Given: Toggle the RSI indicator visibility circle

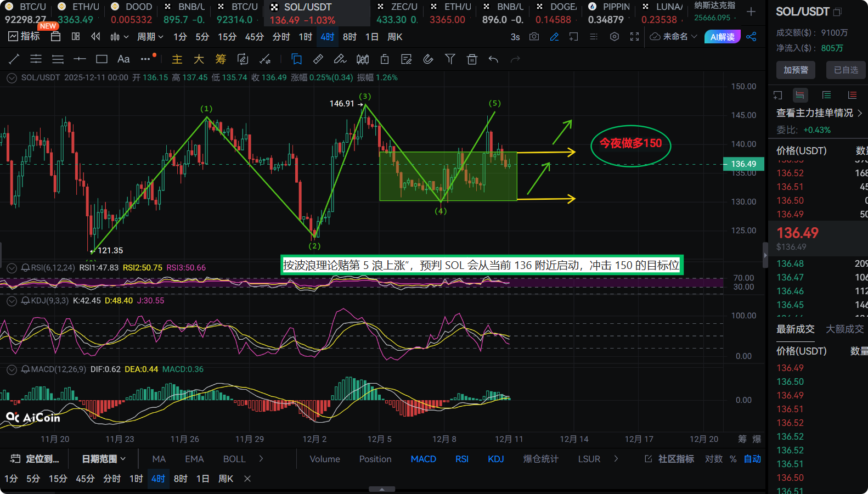Looking at the screenshot, I should tap(12, 268).
